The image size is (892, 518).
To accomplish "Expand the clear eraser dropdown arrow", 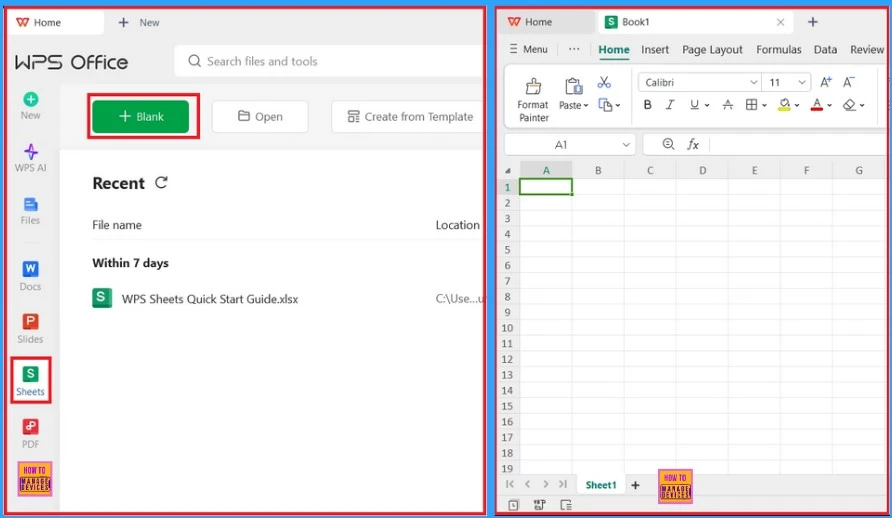I will 862,105.
